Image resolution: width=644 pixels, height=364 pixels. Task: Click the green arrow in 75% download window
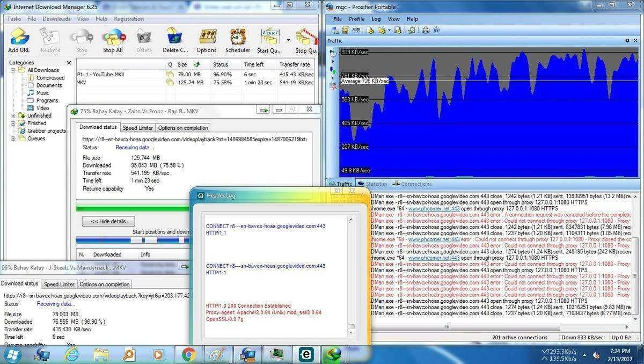264,110
